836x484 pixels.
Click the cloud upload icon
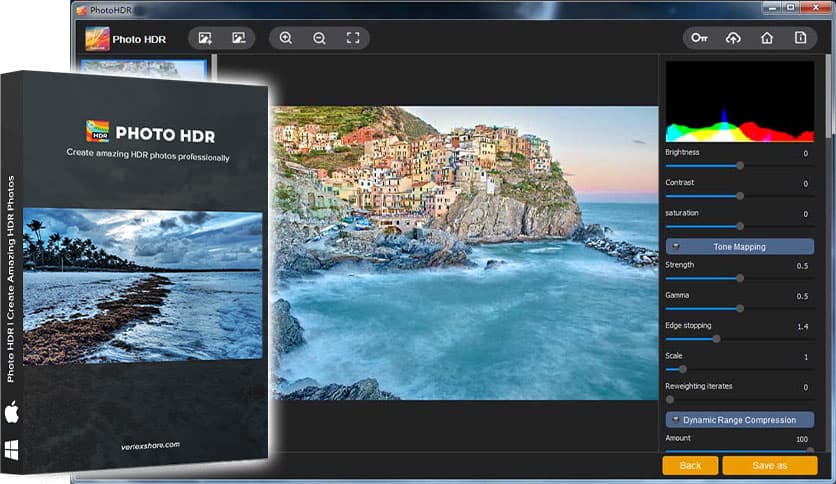733,38
